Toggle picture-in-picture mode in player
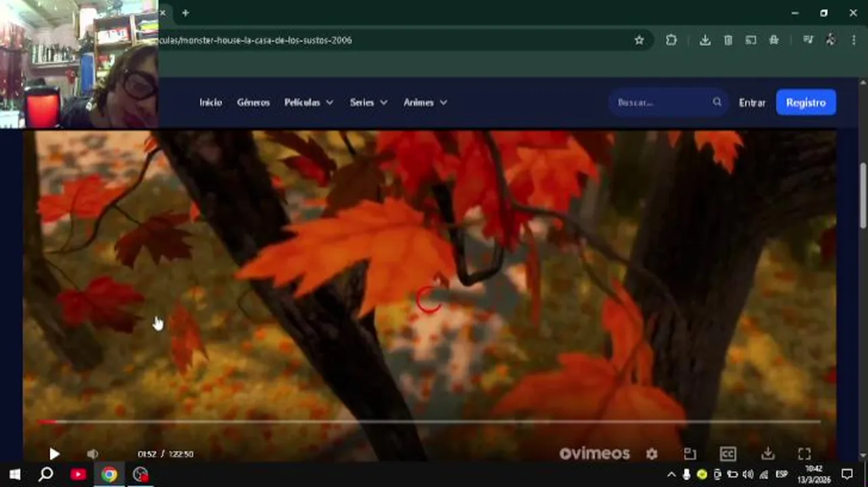868x487 pixels. coord(690,454)
